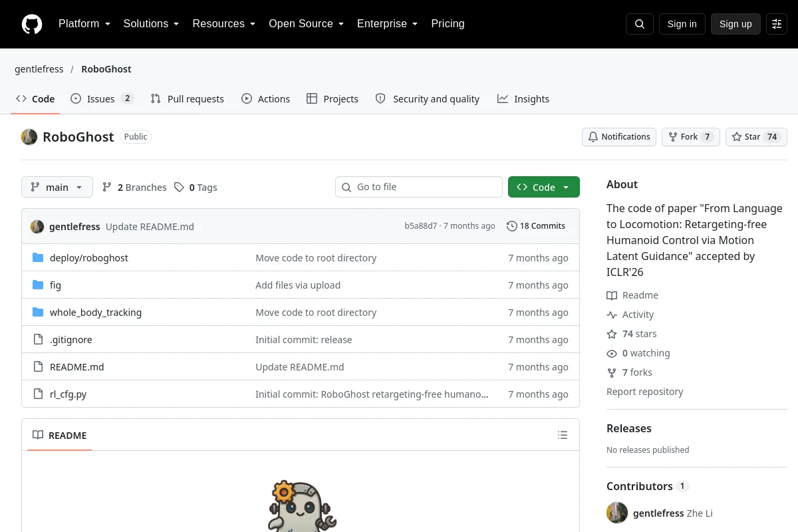Click the whole_body_tracking folder icon
798x532 pixels.
click(38, 313)
